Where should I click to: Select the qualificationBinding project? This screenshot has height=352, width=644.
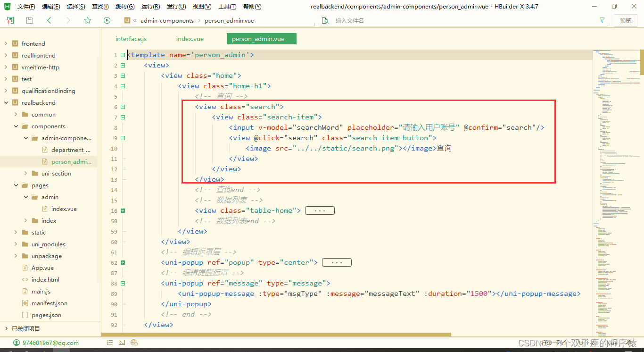pyautogui.click(x=48, y=91)
